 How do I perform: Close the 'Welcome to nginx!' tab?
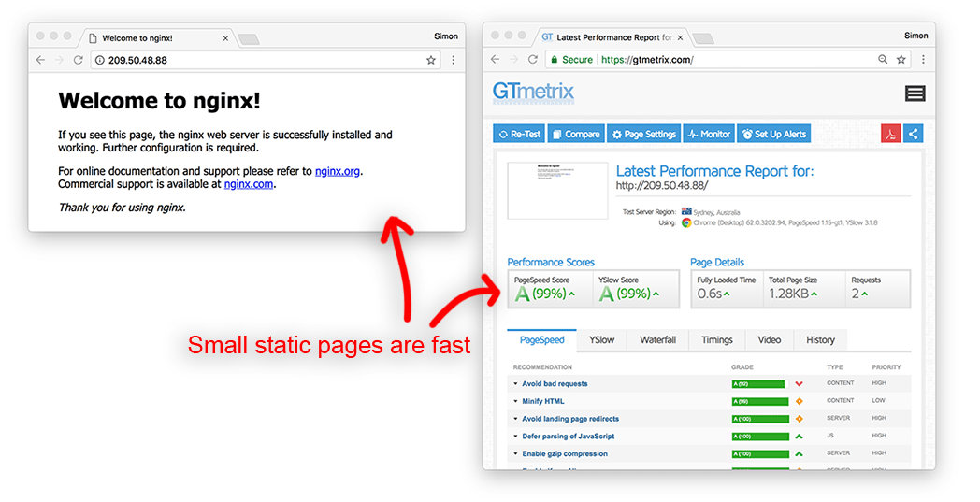[x=225, y=38]
